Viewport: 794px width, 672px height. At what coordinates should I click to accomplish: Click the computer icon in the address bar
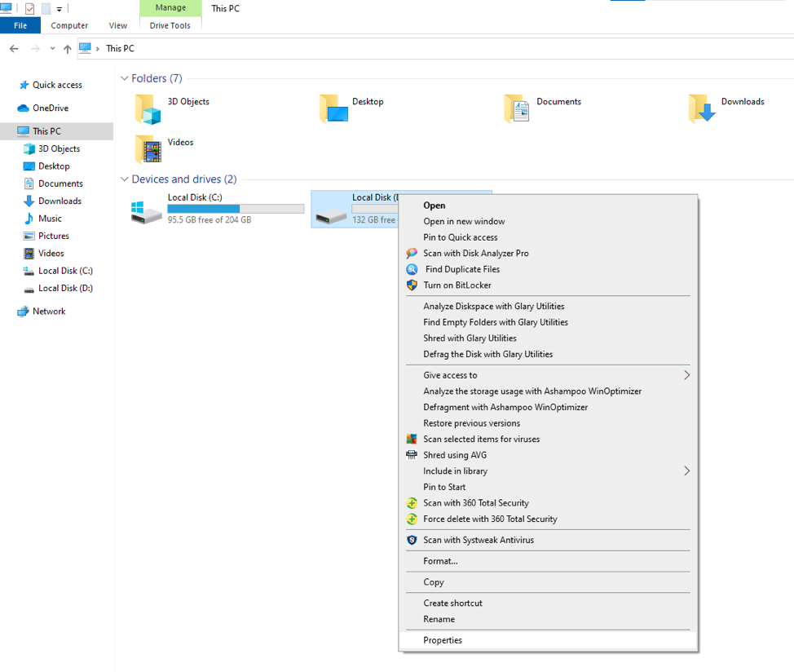(85, 48)
